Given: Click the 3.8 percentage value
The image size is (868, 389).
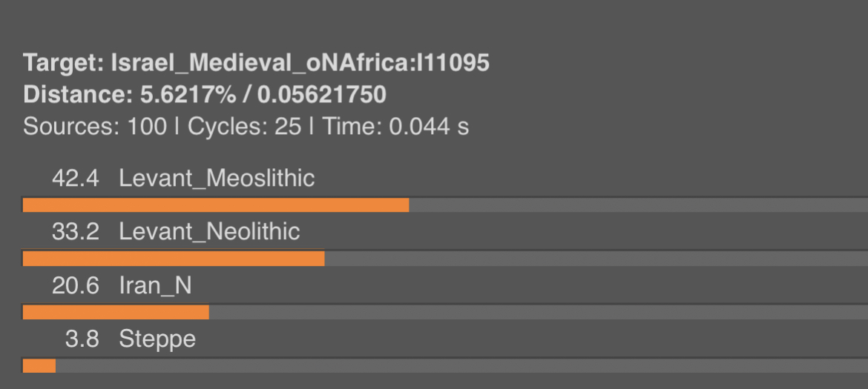Looking at the screenshot, I should pyautogui.click(x=82, y=339).
